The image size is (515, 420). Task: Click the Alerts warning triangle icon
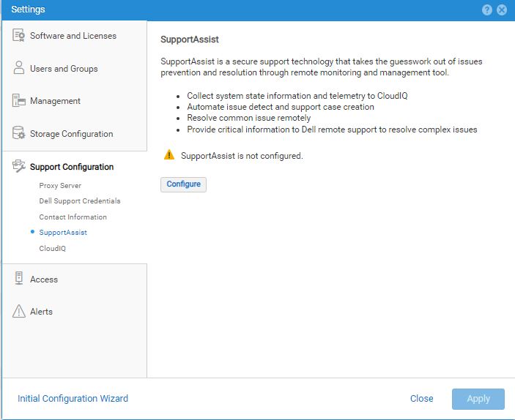click(x=19, y=312)
